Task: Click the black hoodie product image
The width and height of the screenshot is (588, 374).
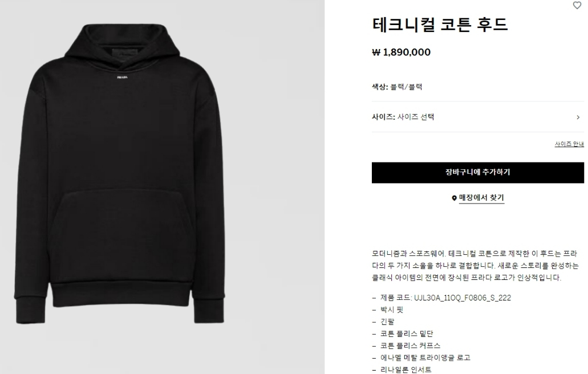Action: pyautogui.click(x=120, y=173)
